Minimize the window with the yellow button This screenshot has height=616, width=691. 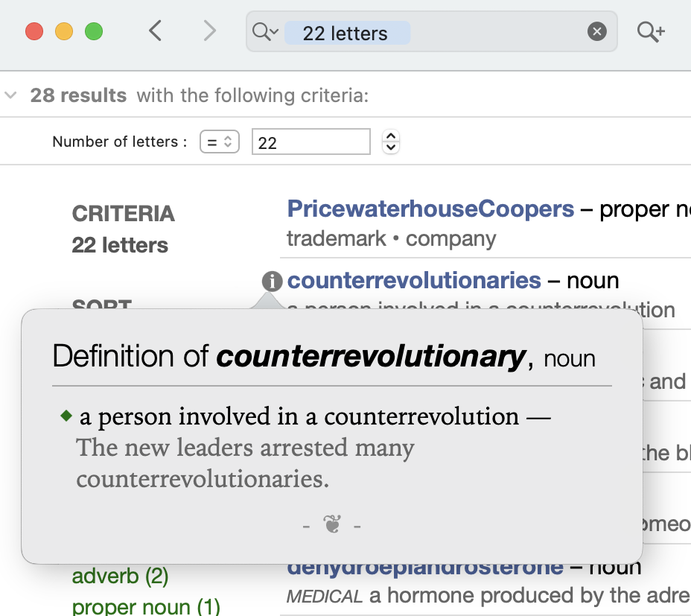click(64, 32)
